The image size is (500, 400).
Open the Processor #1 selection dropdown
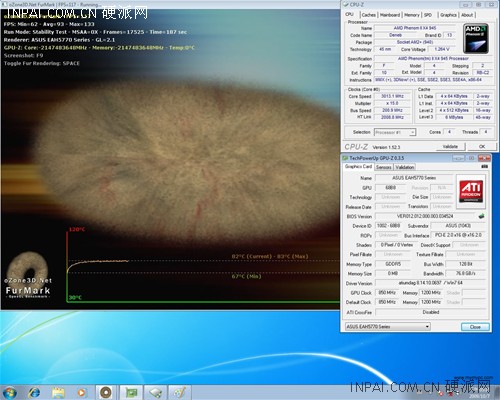[x=395, y=132]
